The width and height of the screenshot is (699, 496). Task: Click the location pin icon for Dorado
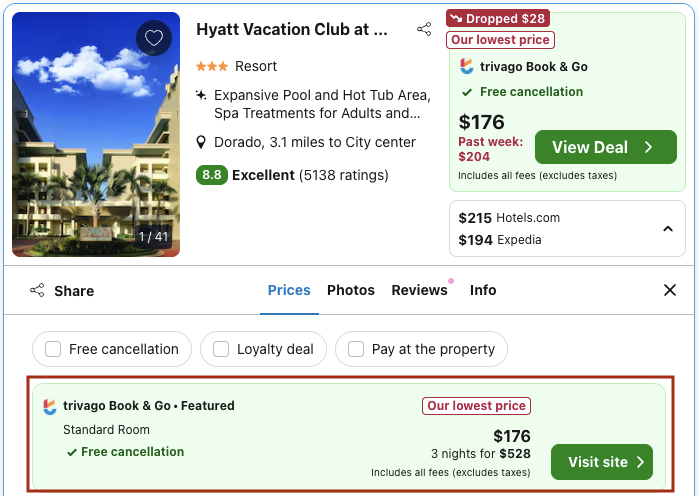tap(202, 142)
